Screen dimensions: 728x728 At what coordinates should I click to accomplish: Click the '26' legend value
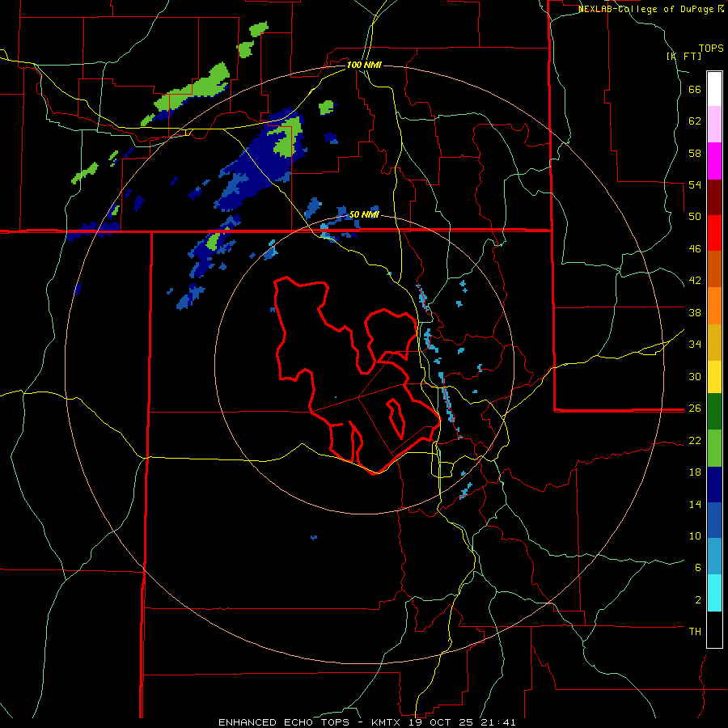[695, 408]
